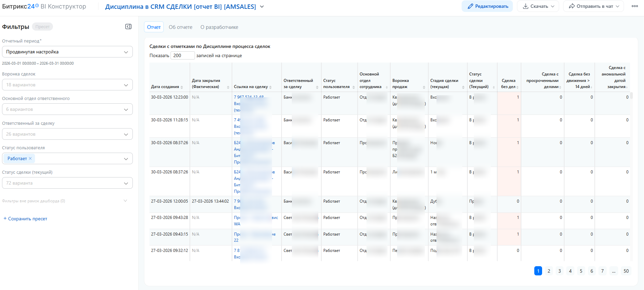
Task: Sort by Воронка продаж column arrows
Action: tap(424, 87)
